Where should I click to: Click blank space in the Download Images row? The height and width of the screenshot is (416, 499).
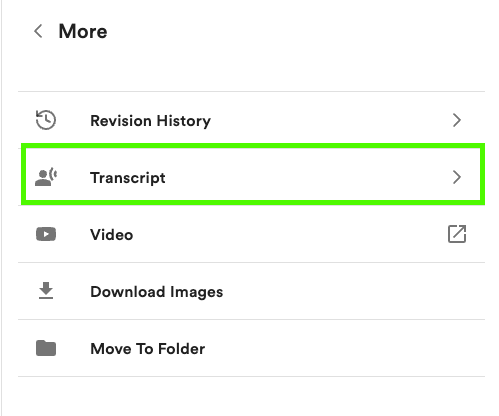333,291
